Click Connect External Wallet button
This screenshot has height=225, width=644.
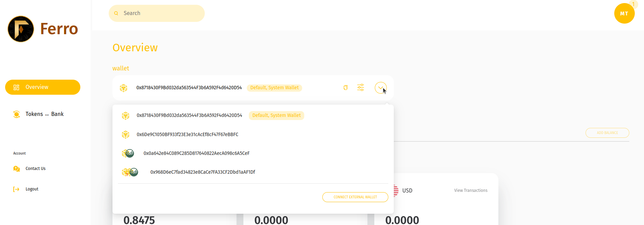pyautogui.click(x=355, y=197)
